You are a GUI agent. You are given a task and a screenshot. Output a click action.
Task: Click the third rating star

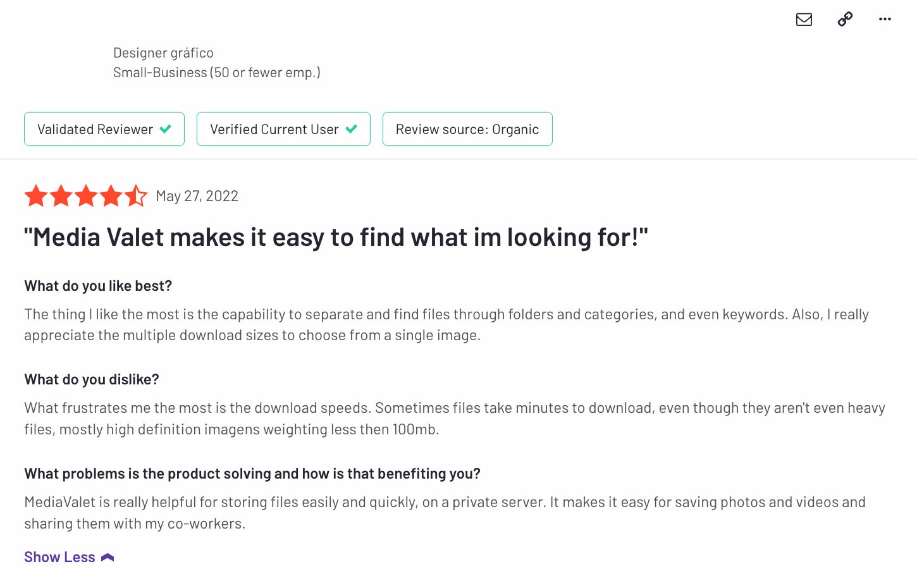(86, 196)
